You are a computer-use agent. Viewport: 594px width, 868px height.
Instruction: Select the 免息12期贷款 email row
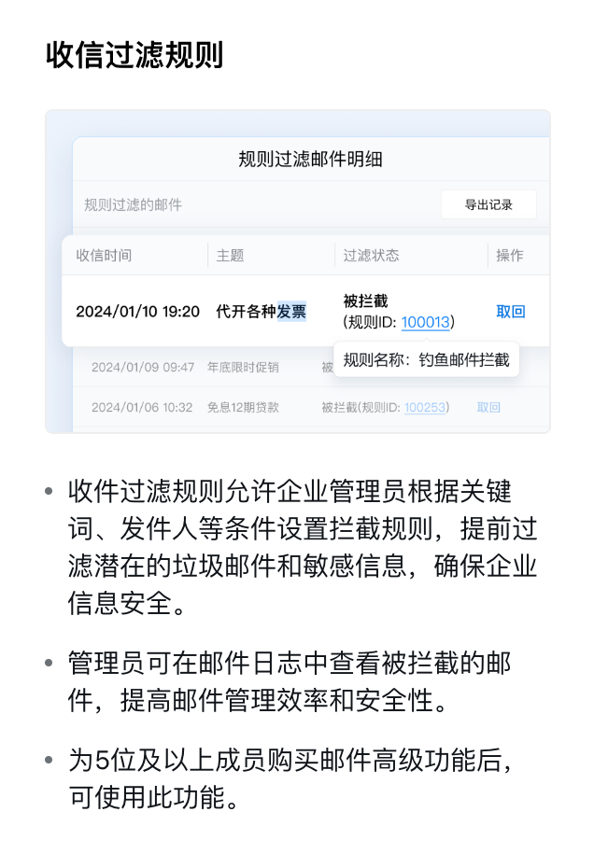tap(311, 408)
